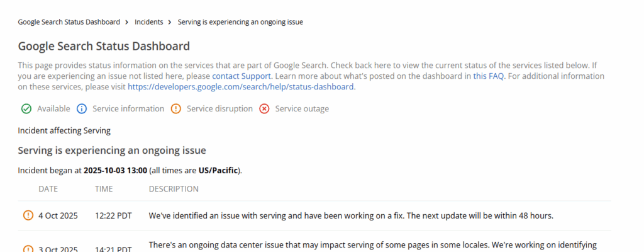Open the this FAQ link

pos(489,76)
